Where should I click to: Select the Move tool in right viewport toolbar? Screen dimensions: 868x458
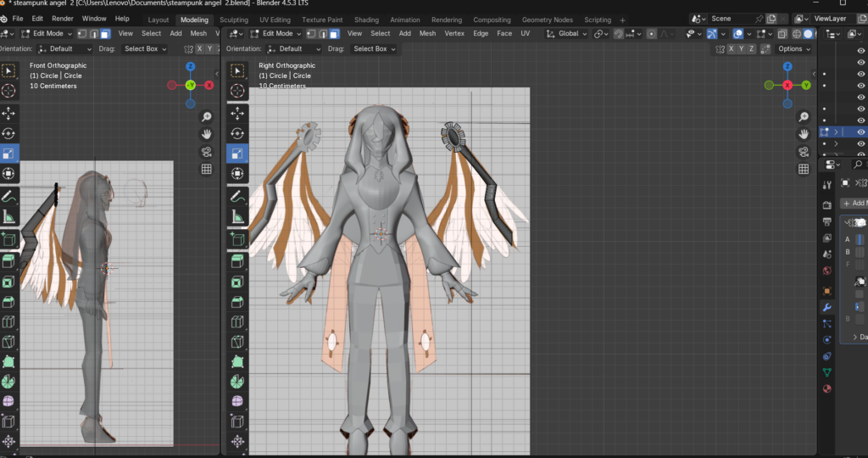point(238,113)
